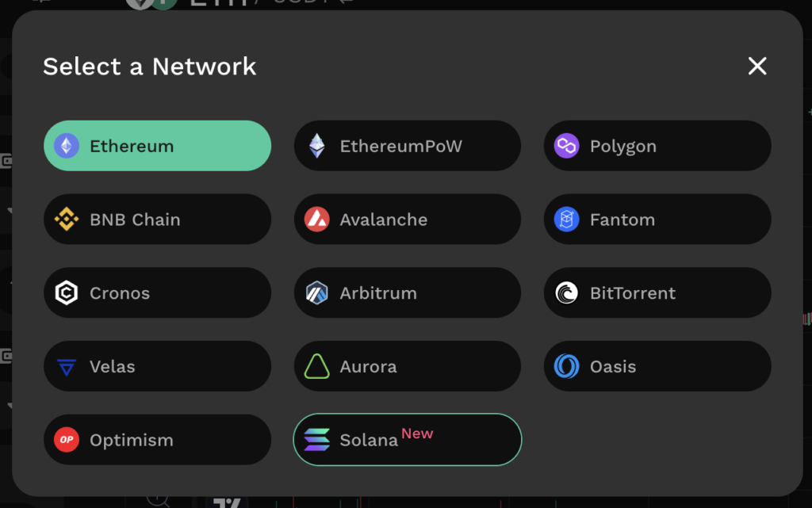The image size is (812, 508).
Task: Click the purple Polygon logo icon
Action: click(566, 146)
